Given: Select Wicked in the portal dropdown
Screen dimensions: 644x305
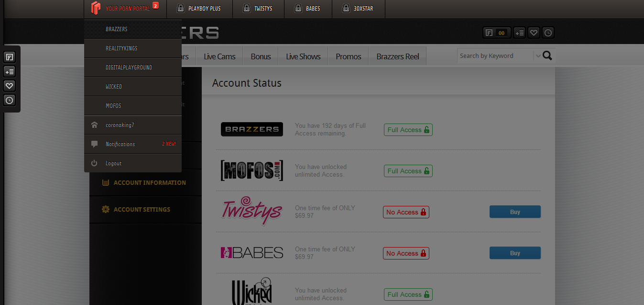Looking at the screenshot, I should pos(133,87).
